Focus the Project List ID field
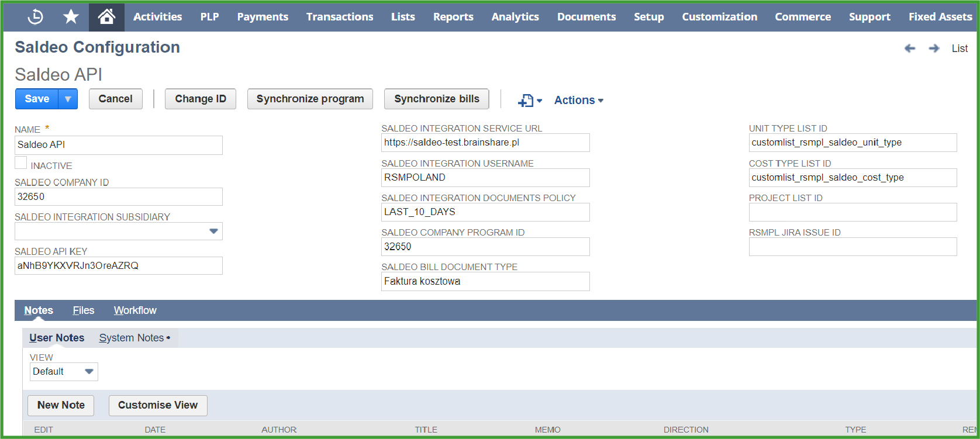 pyautogui.click(x=852, y=212)
